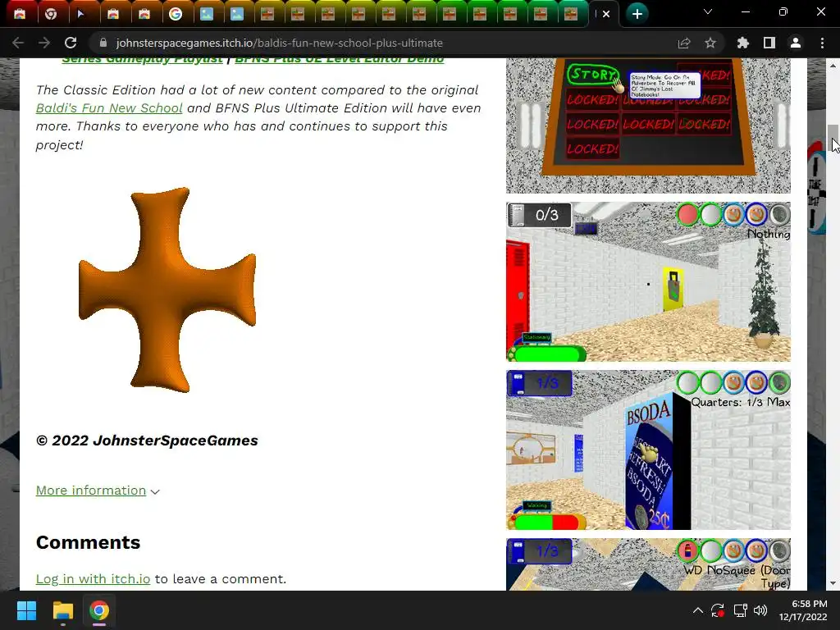Click the Log in with itch.io link

pos(93,579)
